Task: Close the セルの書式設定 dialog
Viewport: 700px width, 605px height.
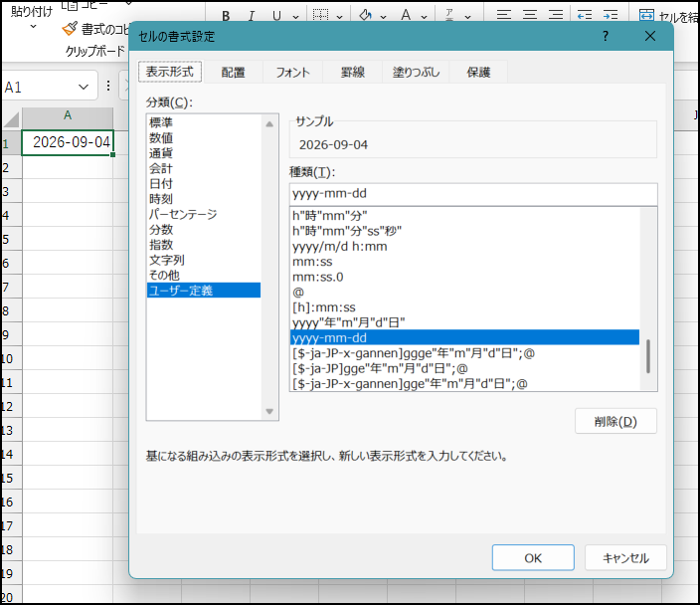Action: [x=650, y=36]
